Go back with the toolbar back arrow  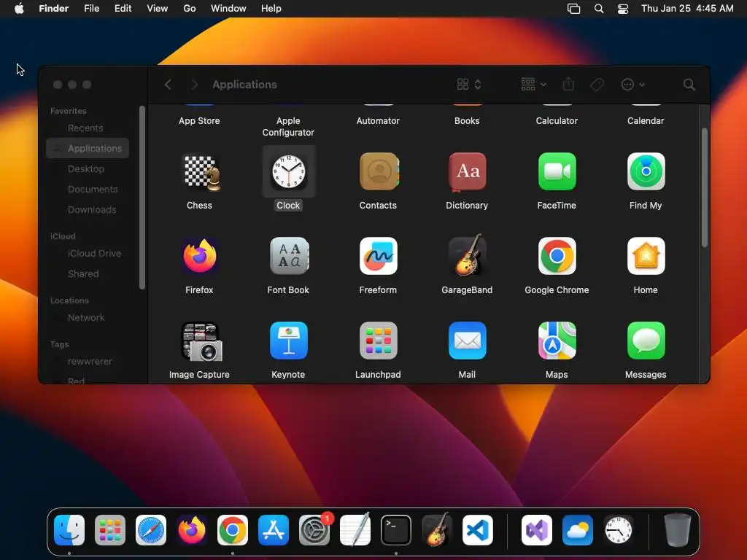168,85
